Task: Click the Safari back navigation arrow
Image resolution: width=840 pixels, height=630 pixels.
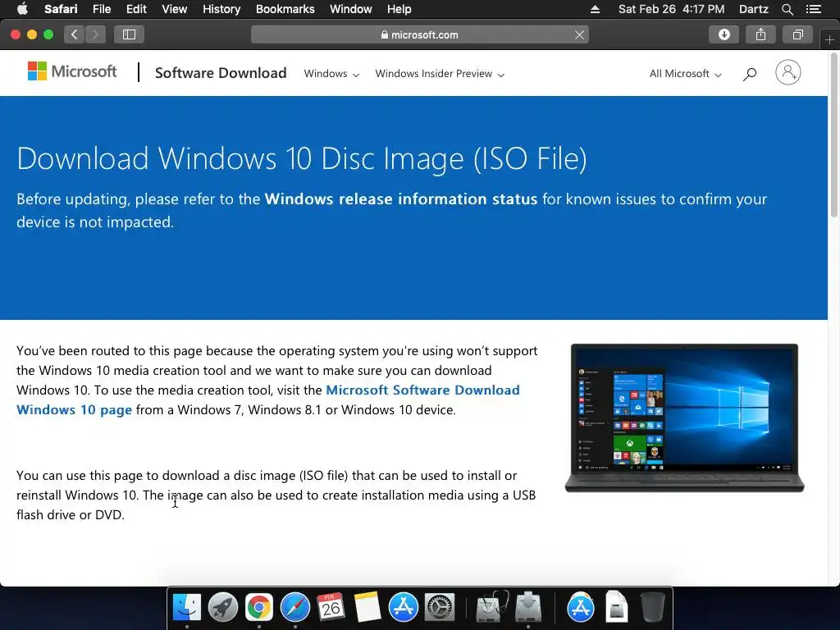Action: [x=75, y=34]
